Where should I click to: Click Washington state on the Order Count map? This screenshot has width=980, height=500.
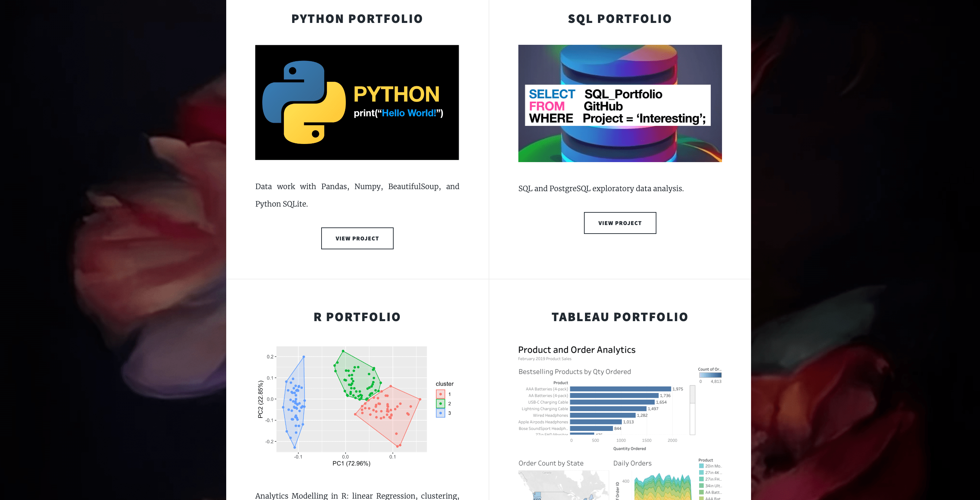(537, 496)
